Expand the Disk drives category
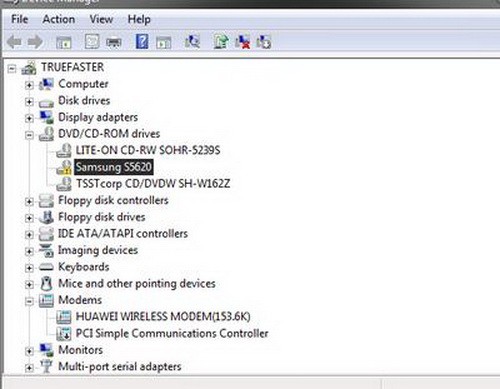The width and height of the screenshot is (500, 389). pyautogui.click(x=29, y=102)
